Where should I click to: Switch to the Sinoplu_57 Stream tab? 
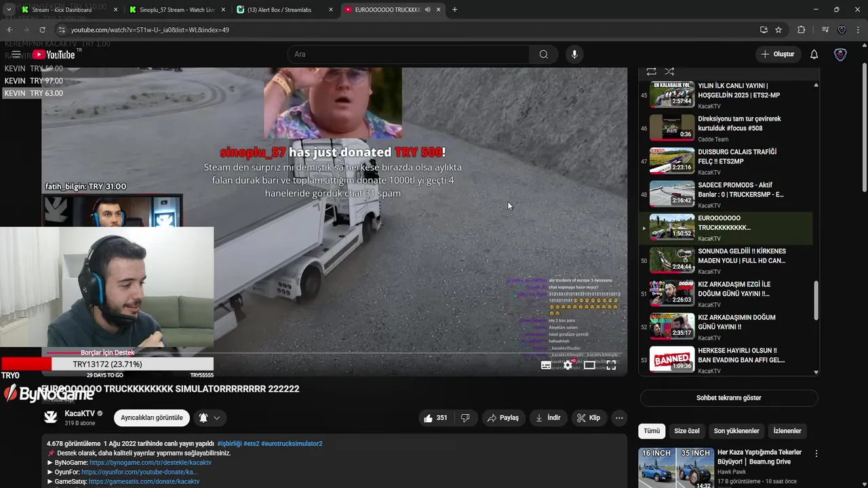click(x=177, y=9)
